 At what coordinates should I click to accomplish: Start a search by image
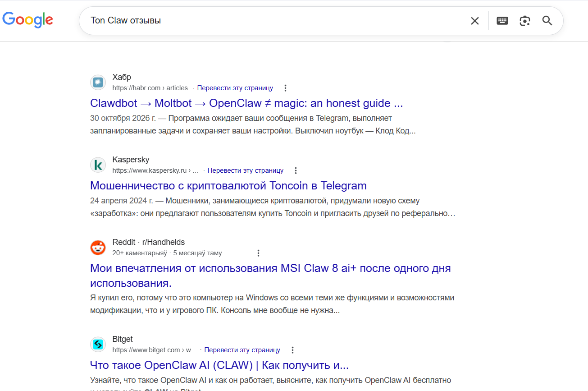[524, 21]
